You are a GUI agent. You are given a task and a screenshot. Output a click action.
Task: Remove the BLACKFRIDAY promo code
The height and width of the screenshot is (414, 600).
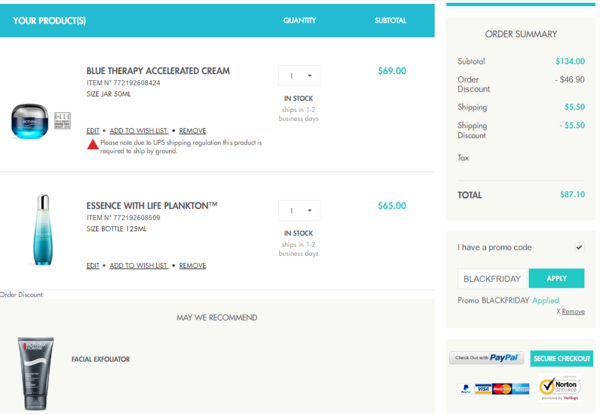tap(571, 311)
